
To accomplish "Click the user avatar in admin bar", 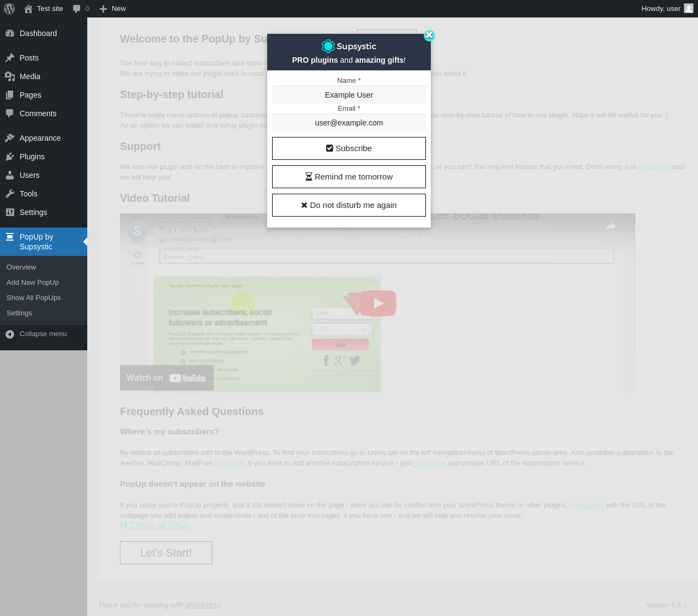I will coord(689,9).
